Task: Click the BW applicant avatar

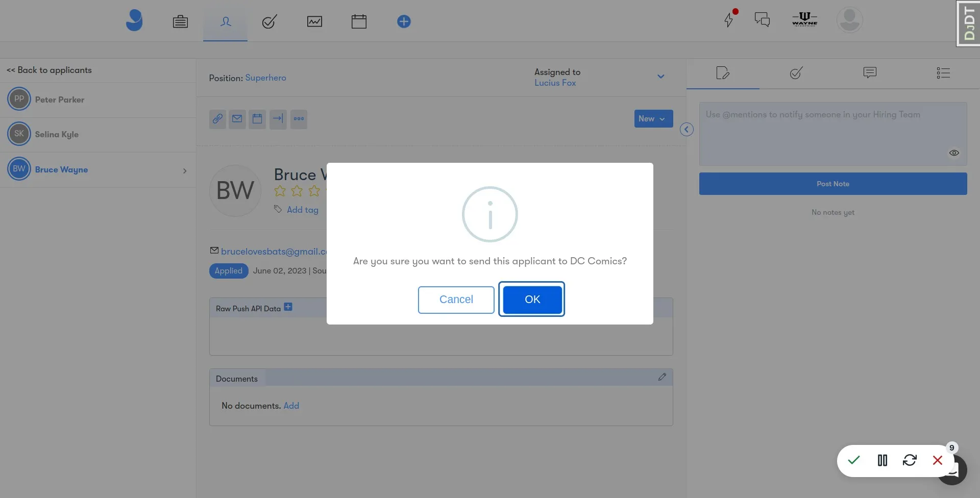Action: coord(235,191)
